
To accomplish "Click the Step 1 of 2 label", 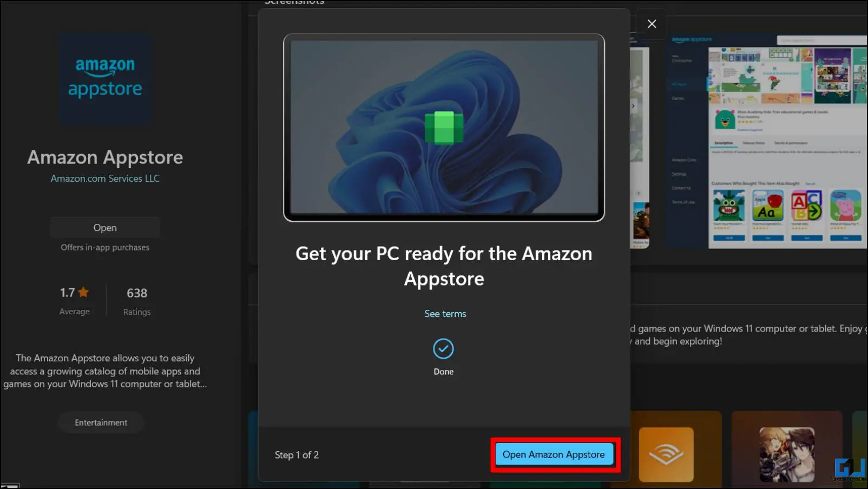I will (x=297, y=455).
